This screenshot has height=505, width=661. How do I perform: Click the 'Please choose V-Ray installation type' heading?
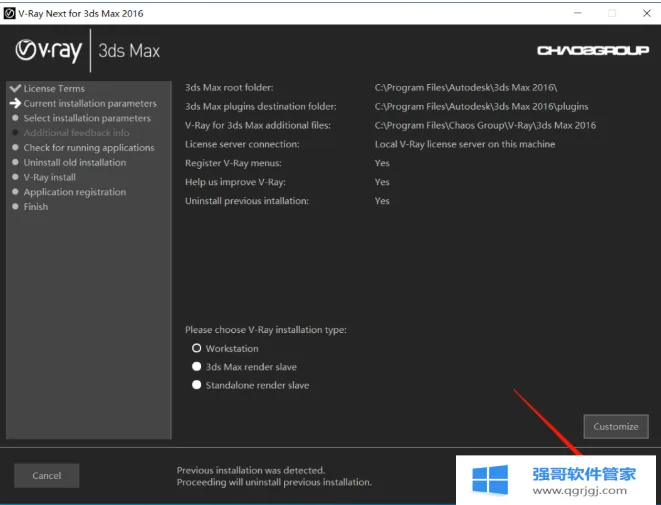point(266,330)
